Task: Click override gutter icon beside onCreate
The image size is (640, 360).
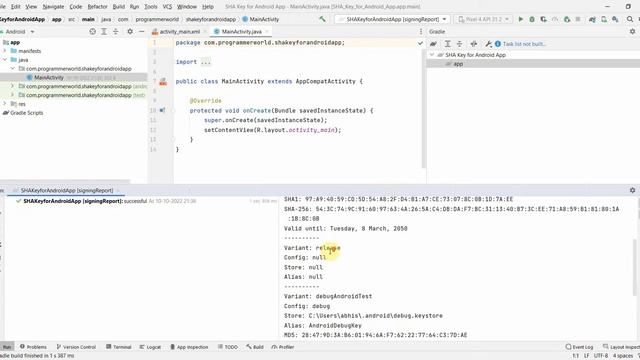Action: click(162, 110)
